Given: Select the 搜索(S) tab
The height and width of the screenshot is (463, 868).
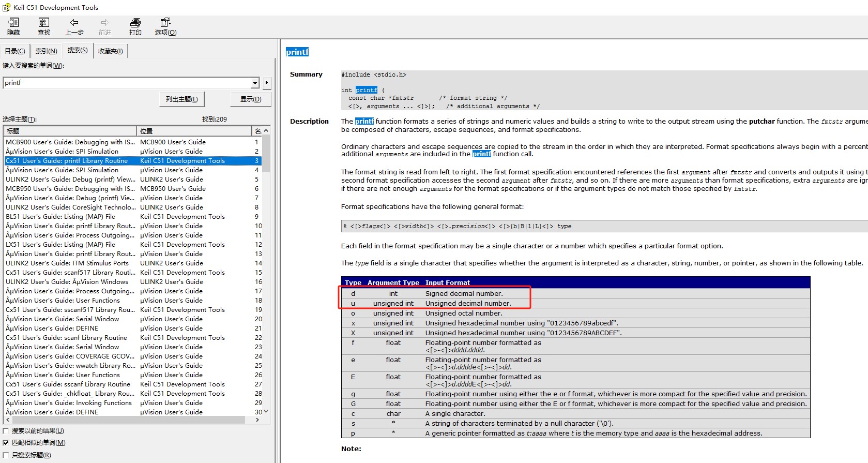Looking at the screenshot, I should click(x=78, y=50).
